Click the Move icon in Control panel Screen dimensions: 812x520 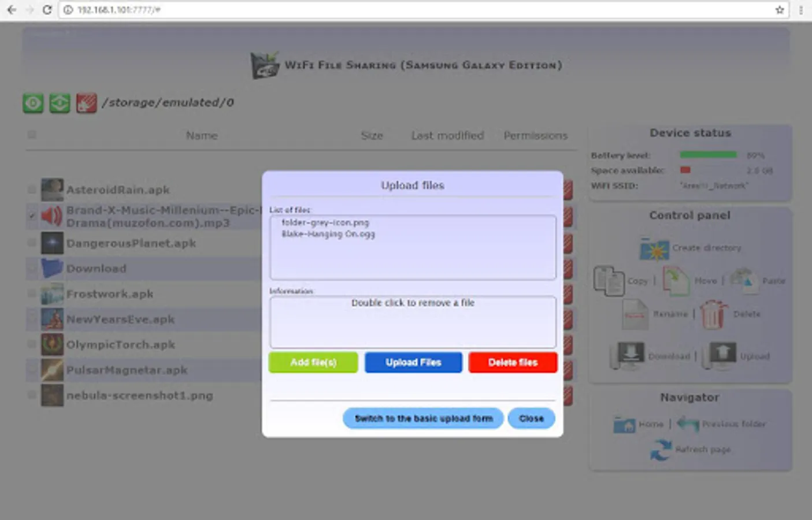676,281
